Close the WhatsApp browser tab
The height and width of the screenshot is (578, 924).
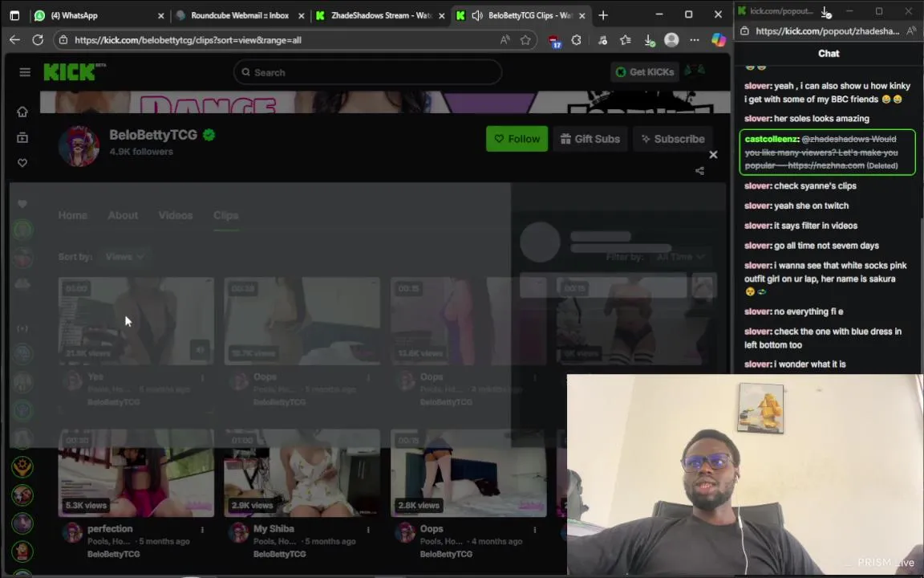(x=161, y=16)
